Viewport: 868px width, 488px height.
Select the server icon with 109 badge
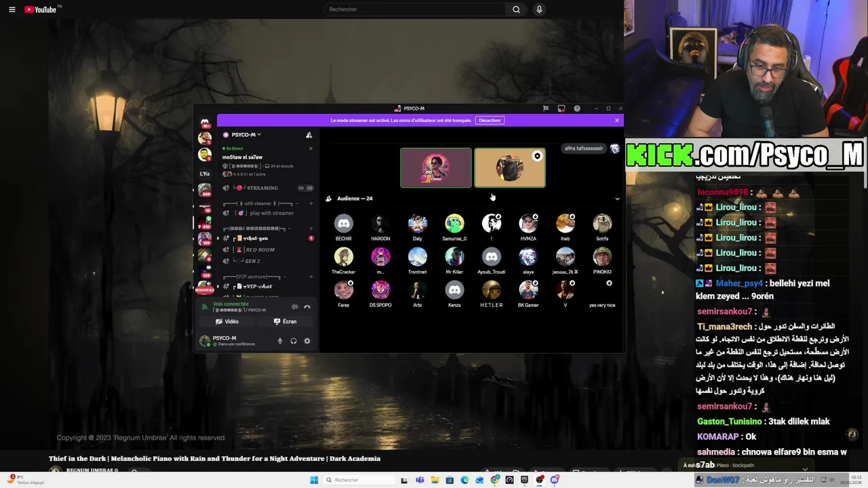(205, 239)
